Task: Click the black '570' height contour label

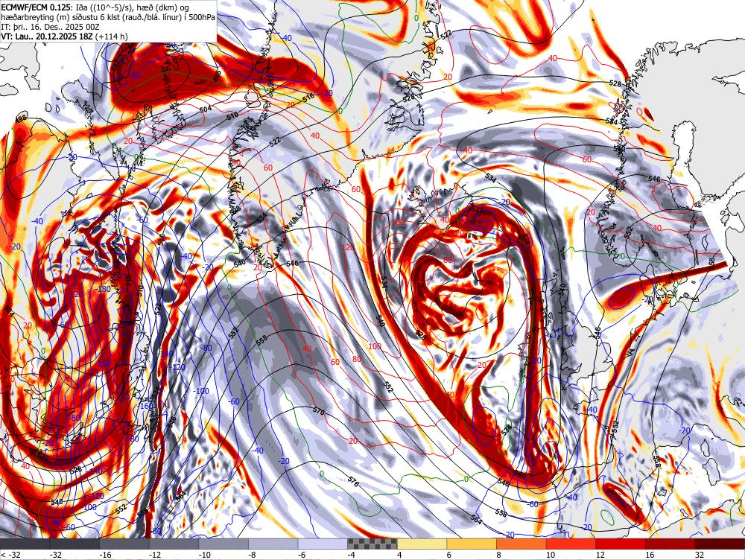Action: [x=319, y=411]
